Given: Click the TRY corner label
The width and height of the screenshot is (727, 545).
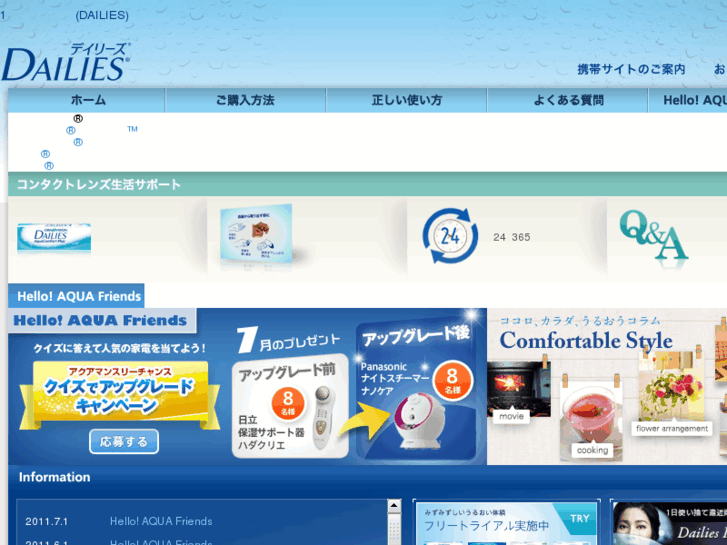Looking at the screenshot, I should tap(580, 519).
